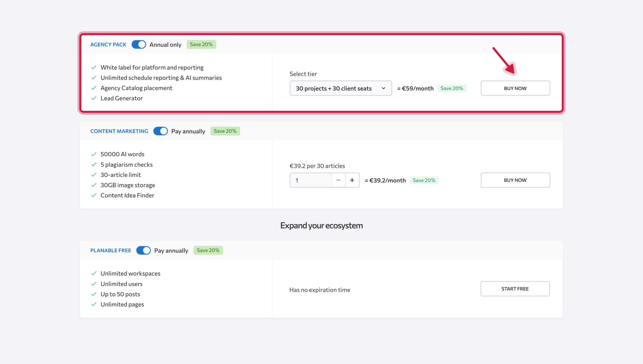
Task: Click the checkmark icon beside Lead Generator
Action: click(x=94, y=98)
